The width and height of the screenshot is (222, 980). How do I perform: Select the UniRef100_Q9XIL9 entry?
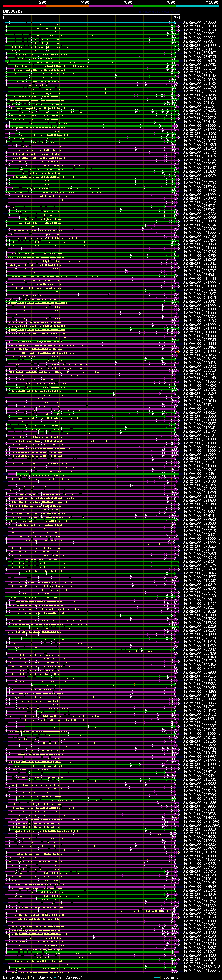tap(199, 68)
